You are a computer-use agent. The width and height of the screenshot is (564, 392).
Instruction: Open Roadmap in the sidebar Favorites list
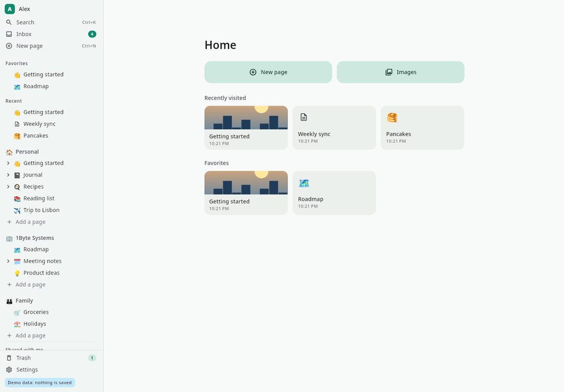[52, 86]
